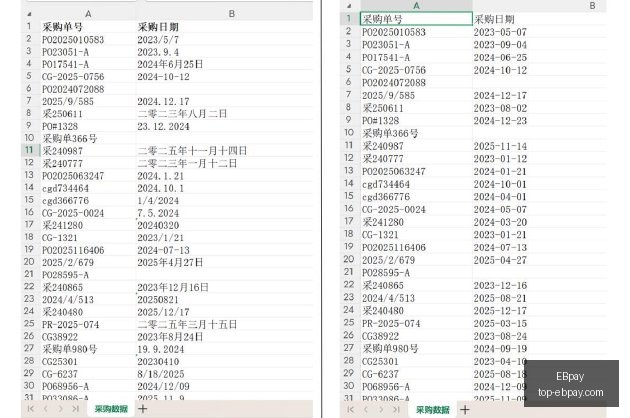
Task: Open 采购数据 sheet tab in left spreadsheet
Action: 111,409
